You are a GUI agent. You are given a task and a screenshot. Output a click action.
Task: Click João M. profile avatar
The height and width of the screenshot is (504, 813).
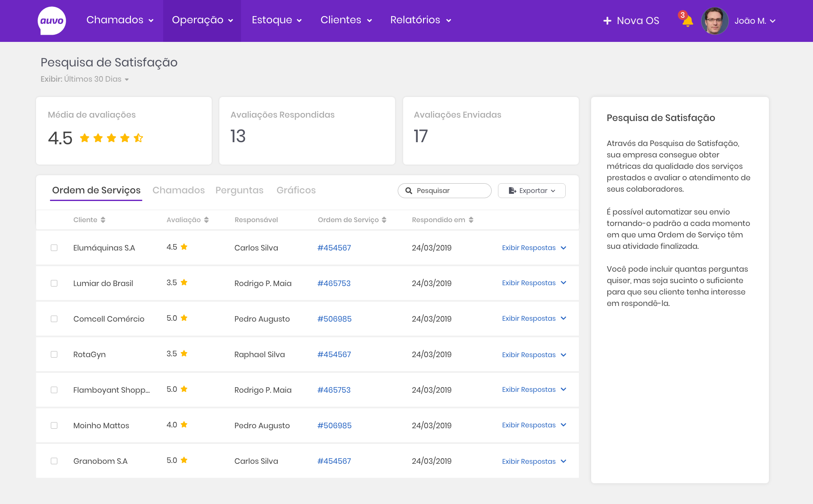pos(715,21)
